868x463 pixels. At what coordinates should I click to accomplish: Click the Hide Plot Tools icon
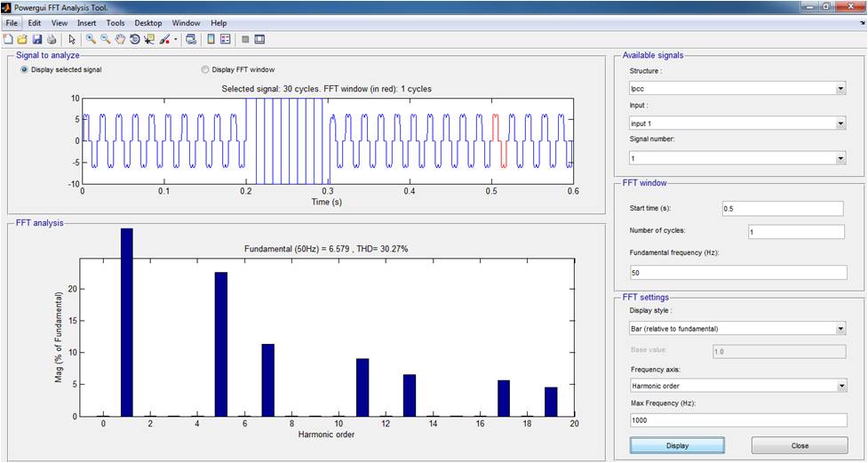coord(245,39)
